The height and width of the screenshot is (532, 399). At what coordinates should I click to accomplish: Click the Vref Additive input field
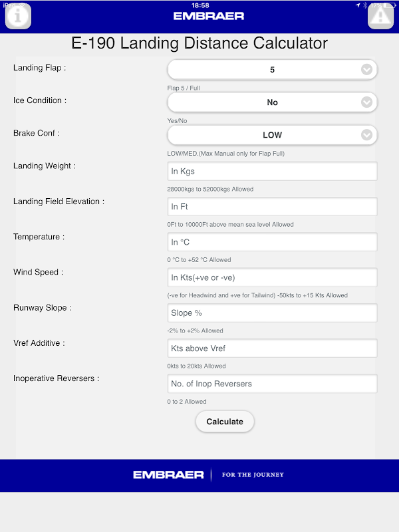click(272, 348)
